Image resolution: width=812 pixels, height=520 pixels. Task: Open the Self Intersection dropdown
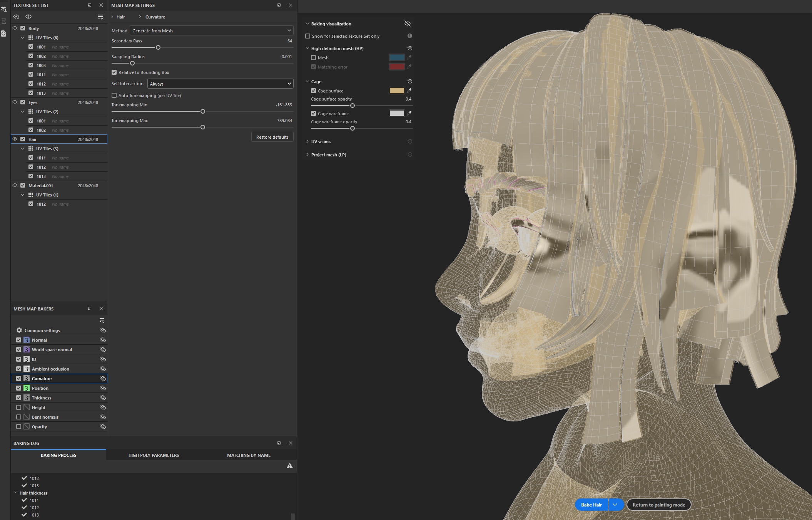coord(220,84)
